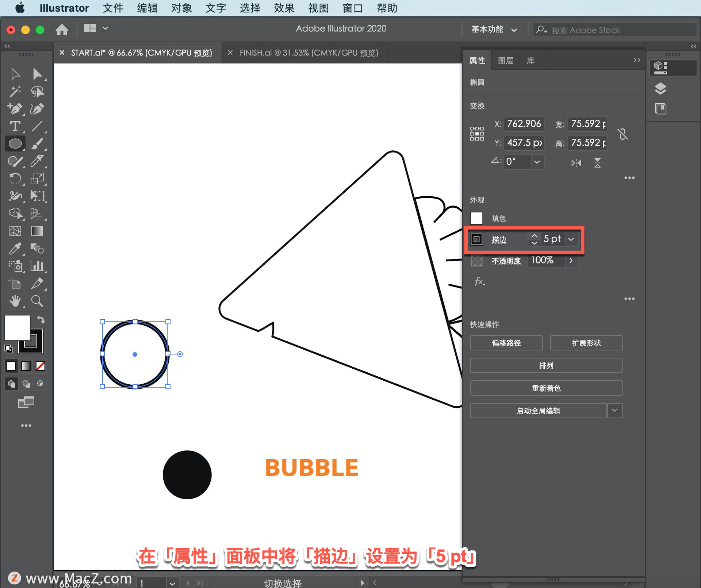
Task: Select the Line Segment tool
Action: 37,126
